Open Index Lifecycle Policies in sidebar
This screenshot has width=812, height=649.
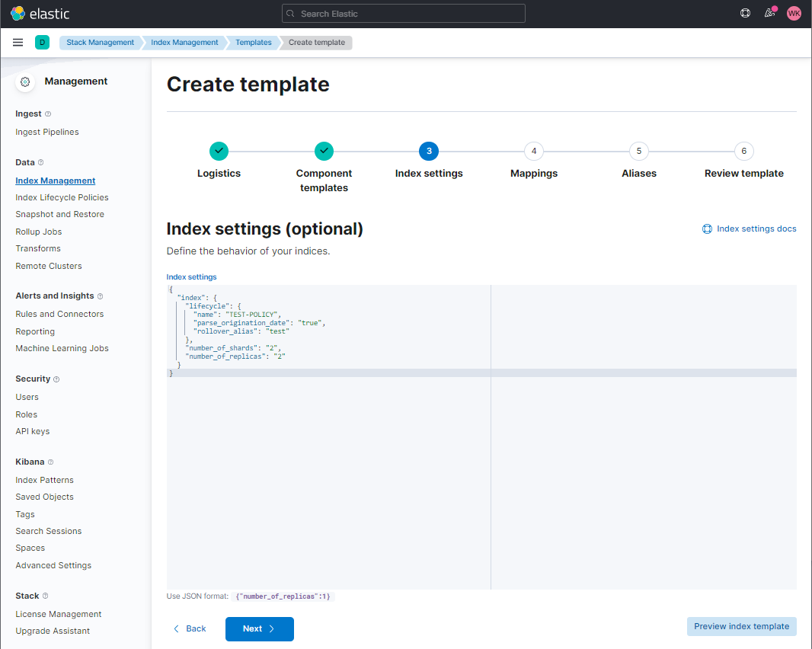62,197
